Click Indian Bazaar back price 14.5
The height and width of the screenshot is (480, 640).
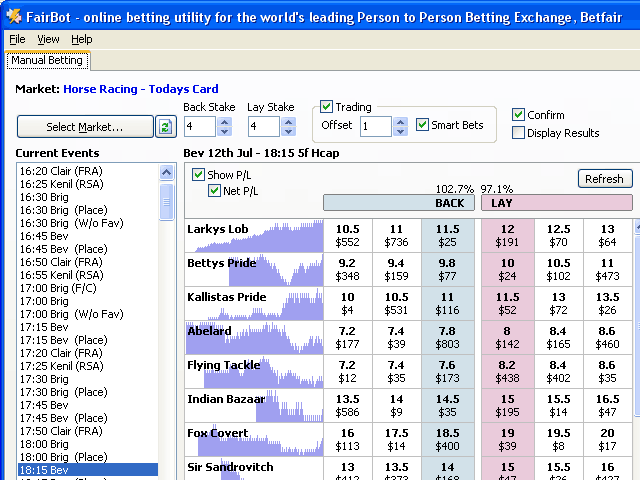[x=448, y=405]
